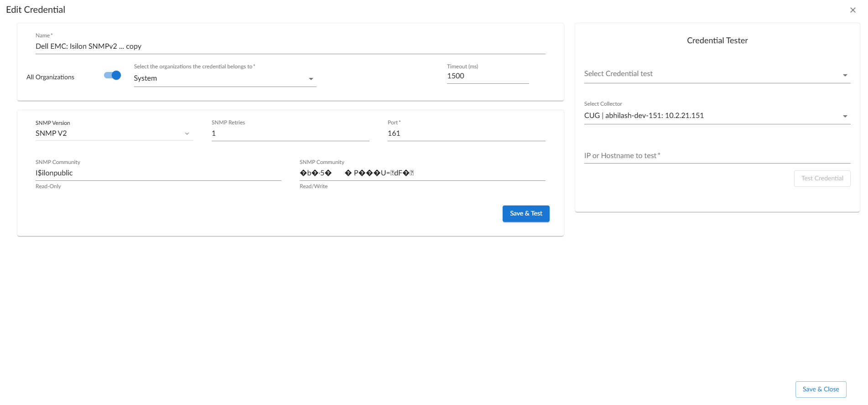This screenshot has width=868, height=405.
Task: Click the Name field with Dell EMC text
Action: 290,46
